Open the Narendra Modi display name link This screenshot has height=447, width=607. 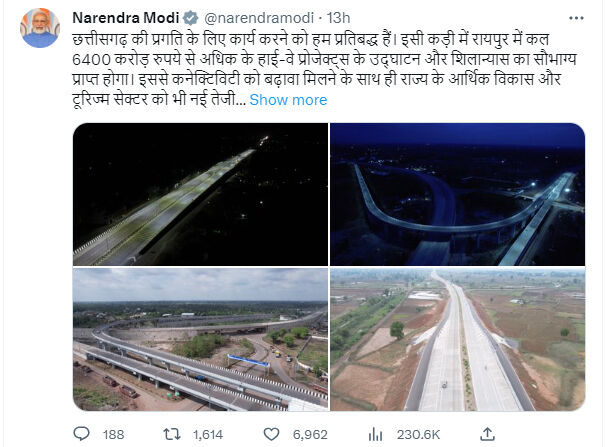tap(125, 17)
